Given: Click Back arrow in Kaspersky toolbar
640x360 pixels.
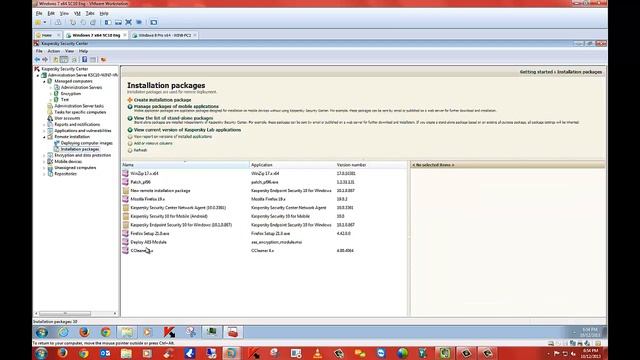Looking at the screenshot, I should pyautogui.click(x=38, y=60).
